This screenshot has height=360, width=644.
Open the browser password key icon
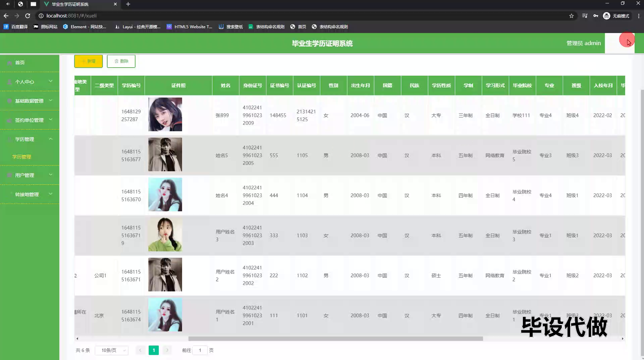[596, 16]
